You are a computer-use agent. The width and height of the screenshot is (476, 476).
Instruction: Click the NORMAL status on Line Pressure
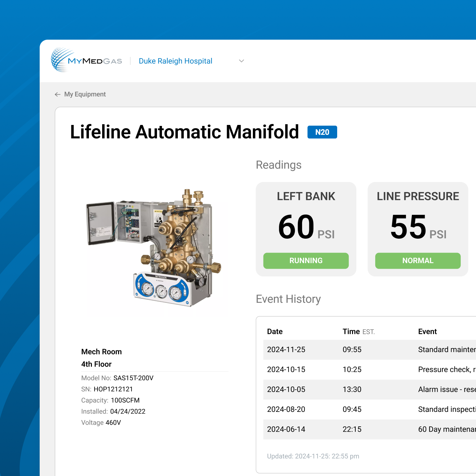[418, 260]
